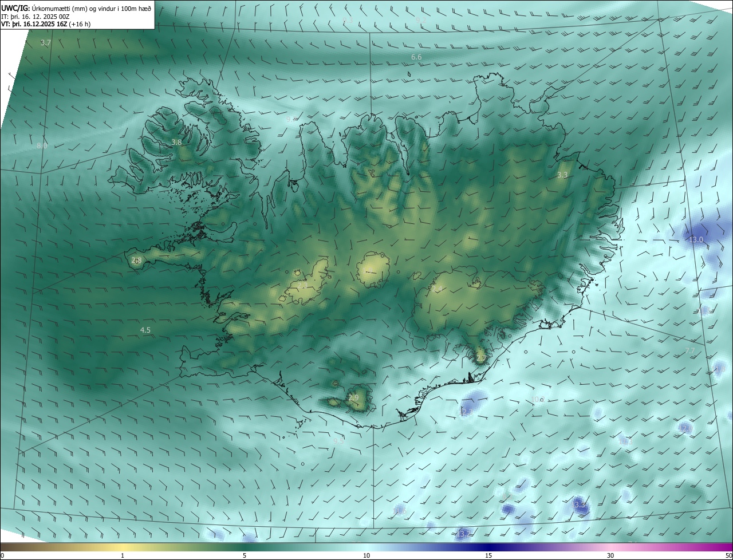The width and height of the screenshot is (733, 560).
Task: Click the '30' tick on the color scale
Action: click(x=610, y=555)
